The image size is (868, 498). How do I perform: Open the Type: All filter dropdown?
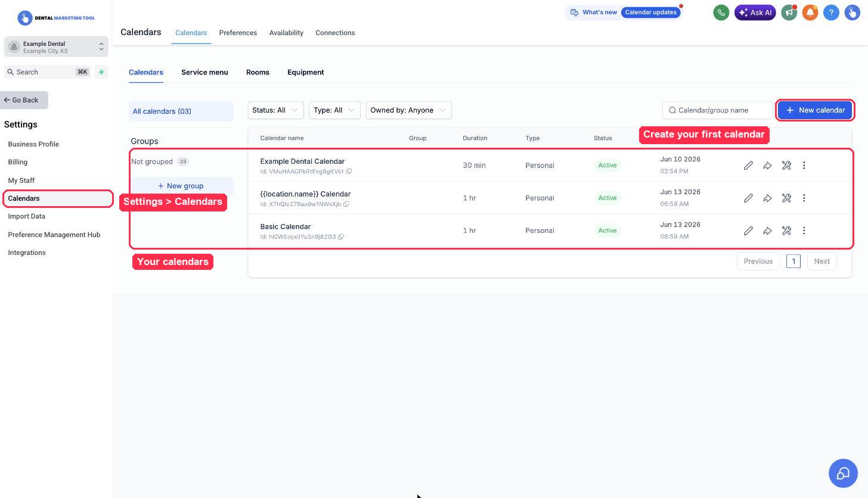[334, 110]
